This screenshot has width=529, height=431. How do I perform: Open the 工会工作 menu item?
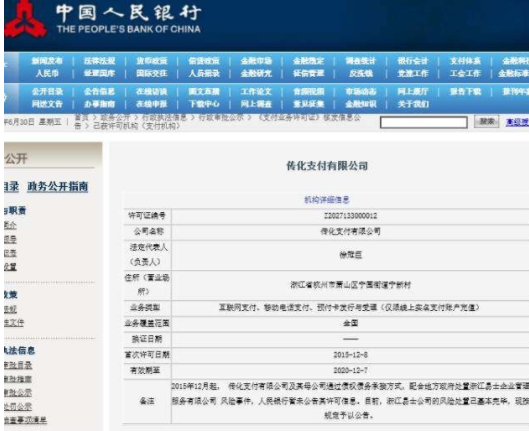(x=465, y=73)
